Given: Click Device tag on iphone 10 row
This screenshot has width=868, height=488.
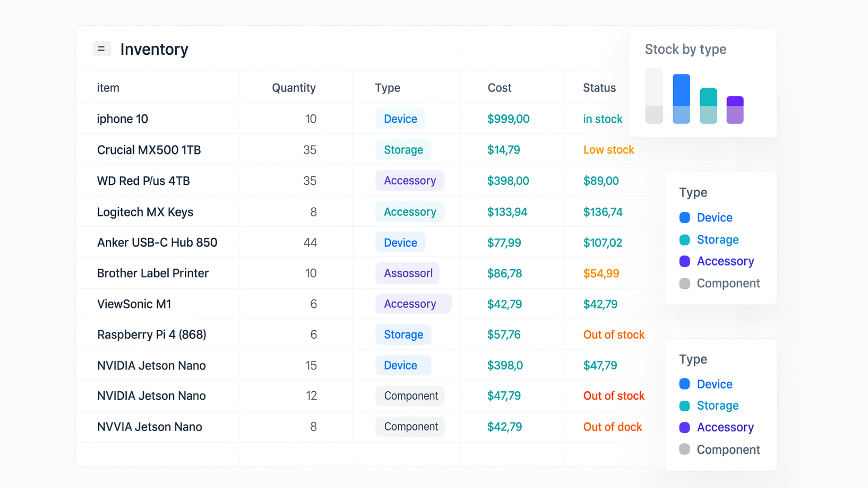Looking at the screenshot, I should pos(400,119).
